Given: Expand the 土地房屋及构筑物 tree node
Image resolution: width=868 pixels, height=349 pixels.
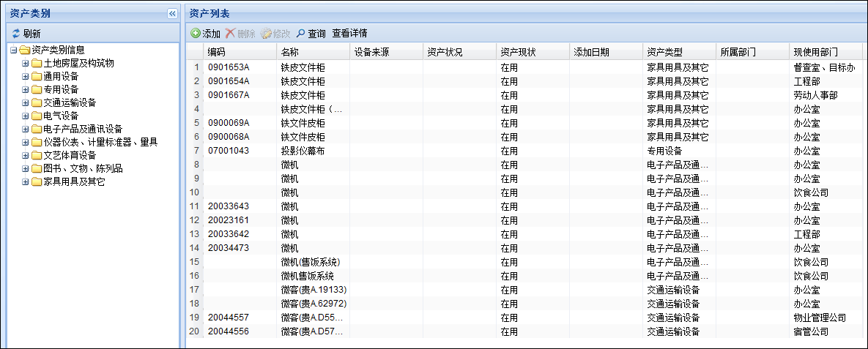Looking at the screenshot, I should click(25, 63).
